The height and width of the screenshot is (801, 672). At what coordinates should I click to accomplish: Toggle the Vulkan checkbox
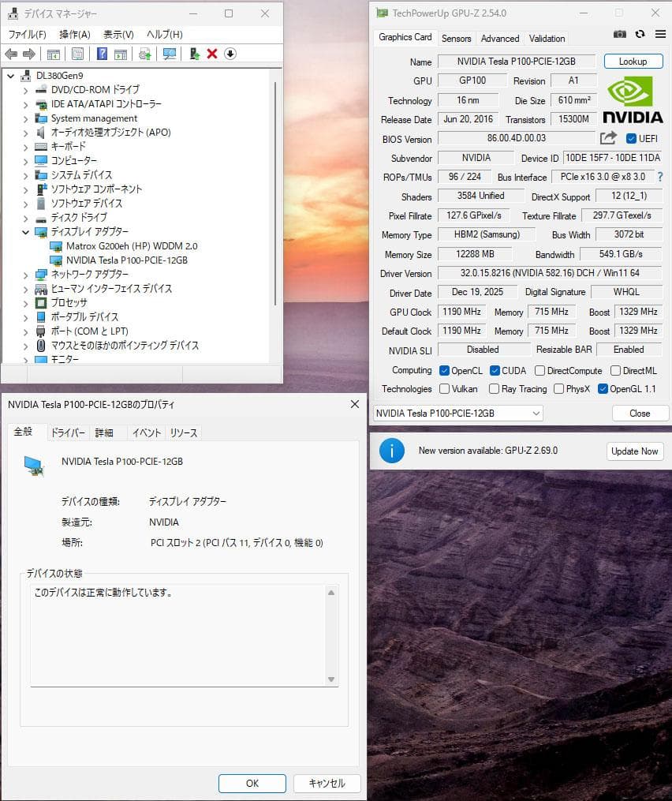coord(444,389)
